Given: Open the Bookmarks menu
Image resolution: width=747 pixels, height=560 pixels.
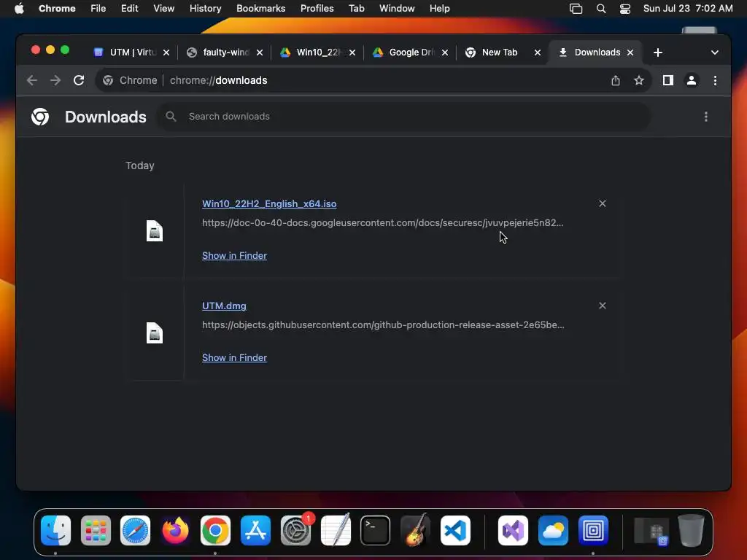Looking at the screenshot, I should (260, 9).
